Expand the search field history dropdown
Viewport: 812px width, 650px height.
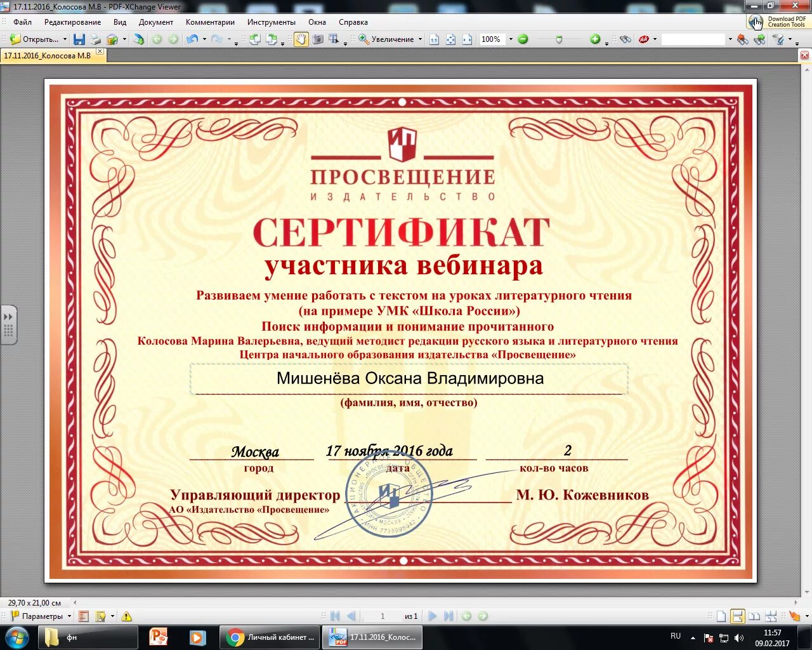730,39
